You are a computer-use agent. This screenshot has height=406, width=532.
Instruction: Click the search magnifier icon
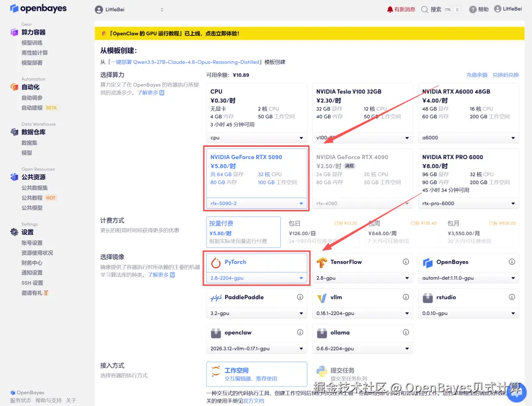pos(425,9)
